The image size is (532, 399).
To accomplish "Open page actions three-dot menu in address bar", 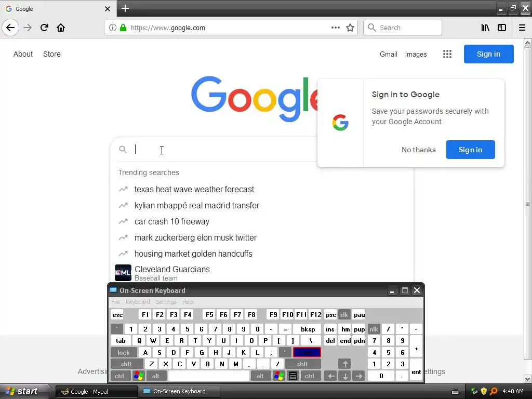I will (335, 28).
